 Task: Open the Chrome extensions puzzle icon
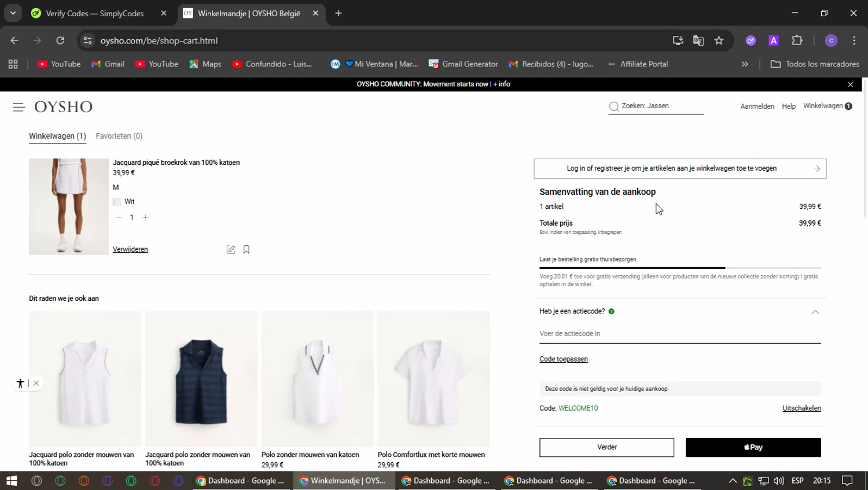coord(797,40)
